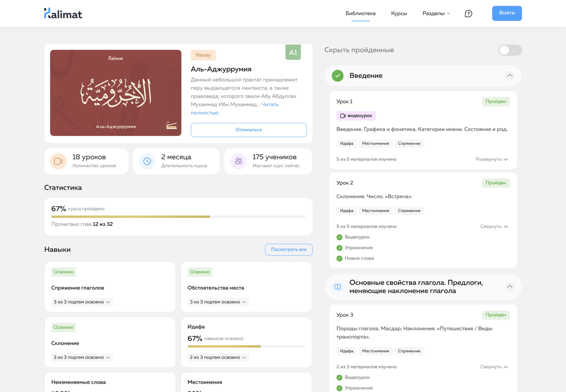Click the book icon on course cover

[x=171, y=125]
